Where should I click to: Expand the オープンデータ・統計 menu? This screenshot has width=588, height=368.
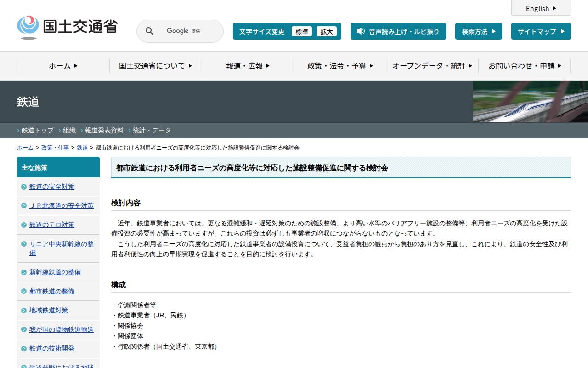(432, 66)
